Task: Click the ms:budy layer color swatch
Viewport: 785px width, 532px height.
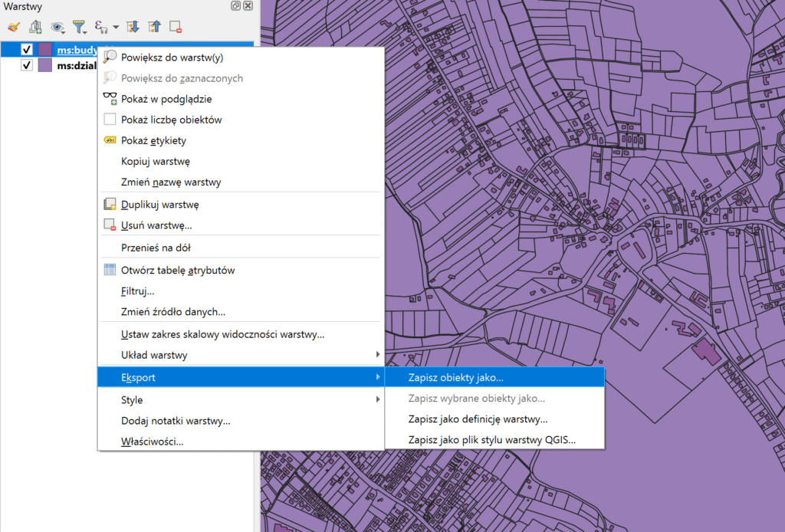Action: point(45,50)
